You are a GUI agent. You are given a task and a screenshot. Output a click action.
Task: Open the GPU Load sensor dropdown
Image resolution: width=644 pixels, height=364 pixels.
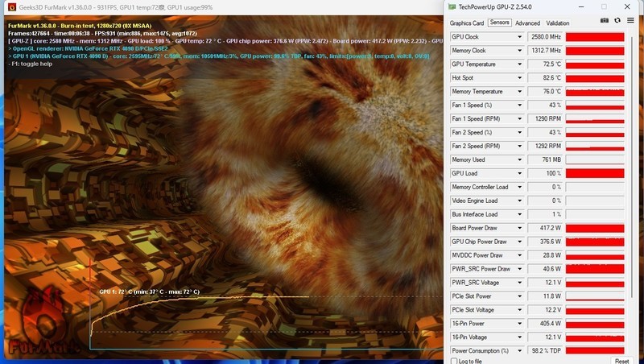(x=519, y=173)
